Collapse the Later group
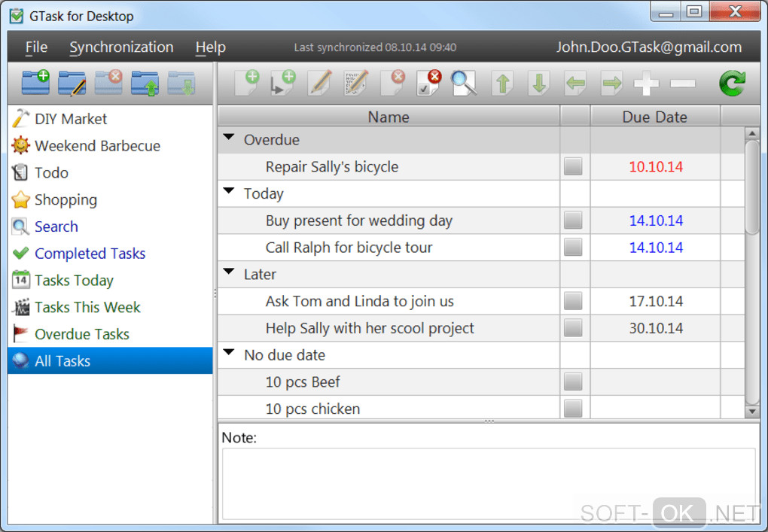This screenshot has height=532, width=768. pos(229,272)
